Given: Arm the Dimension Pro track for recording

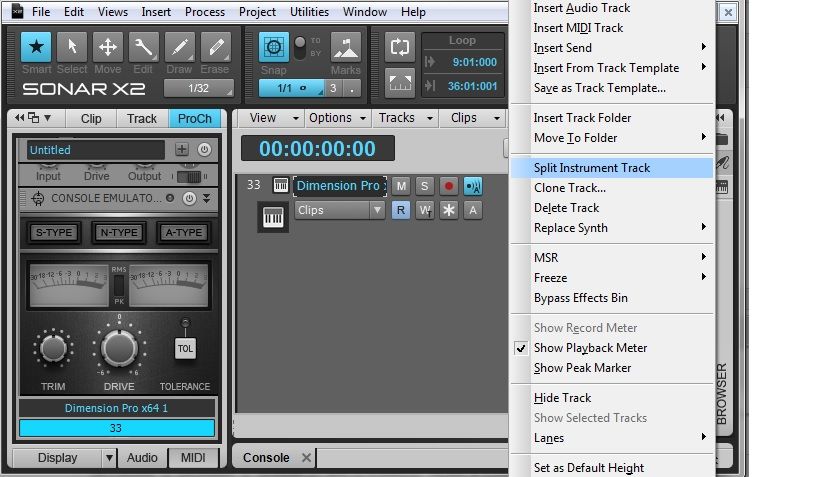Looking at the screenshot, I should pos(449,186).
